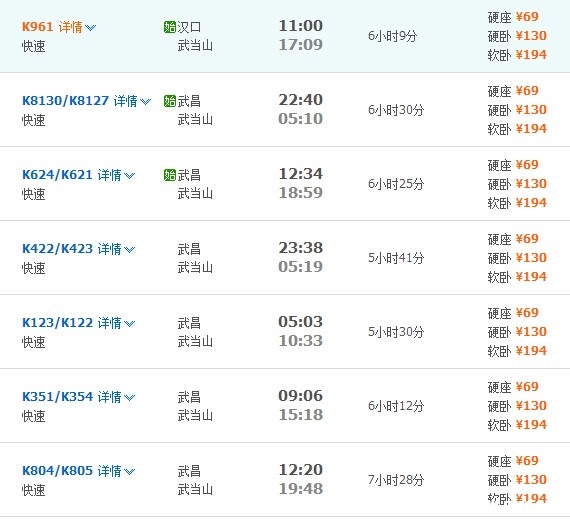Viewport: 570px width, 519px height.
Task: Open the K351/K354 train link
Action: point(57,397)
